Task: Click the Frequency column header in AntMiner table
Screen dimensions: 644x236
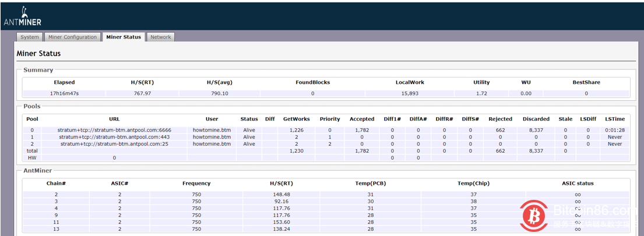Action: click(x=196, y=183)
